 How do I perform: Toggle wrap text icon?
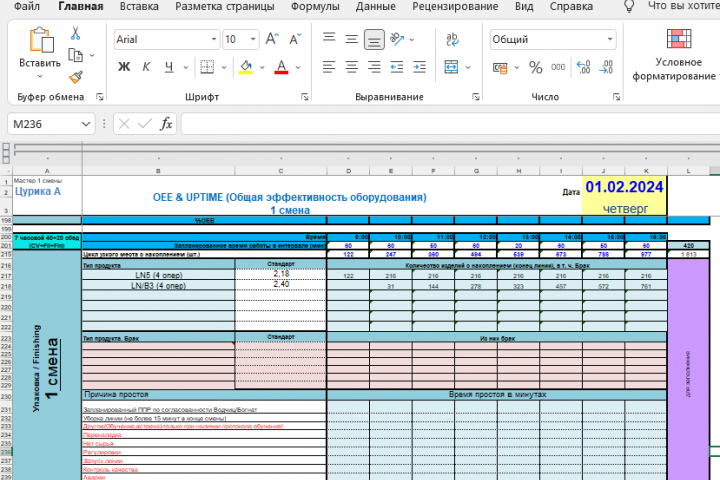click(x=452, y=40)
